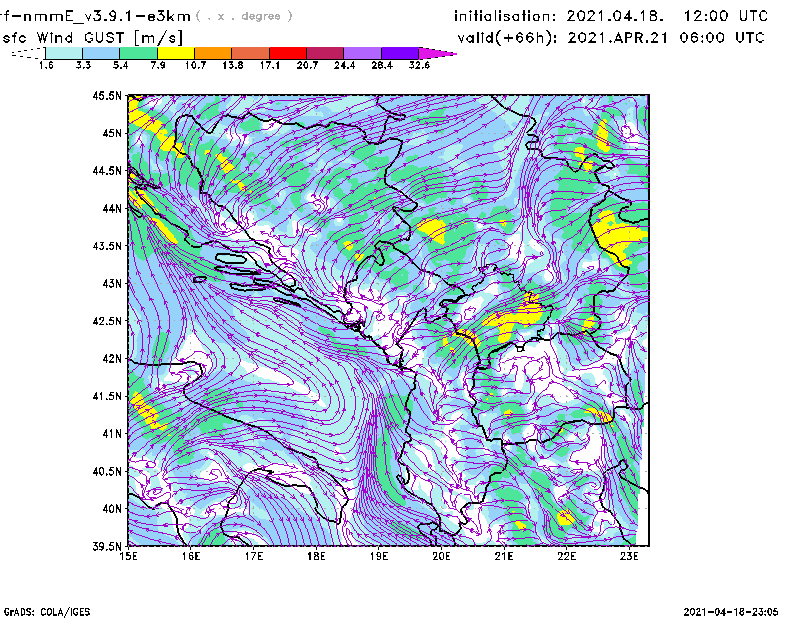
Task: Click the crimson 20.7–24.4 legend swatch
Action: (325, 53)
